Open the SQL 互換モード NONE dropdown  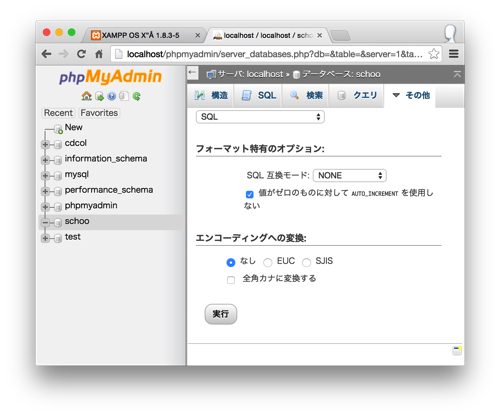pos(350,175)
